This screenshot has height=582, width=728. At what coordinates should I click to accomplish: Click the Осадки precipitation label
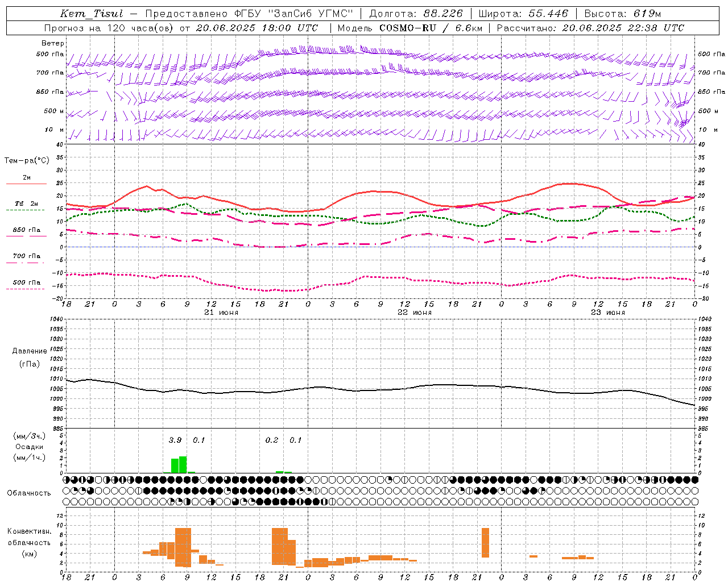click(x=29, y=447)
